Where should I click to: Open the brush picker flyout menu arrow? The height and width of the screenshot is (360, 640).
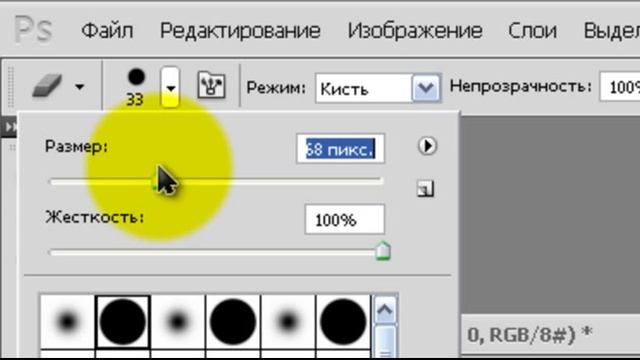(x=427, y=146)
